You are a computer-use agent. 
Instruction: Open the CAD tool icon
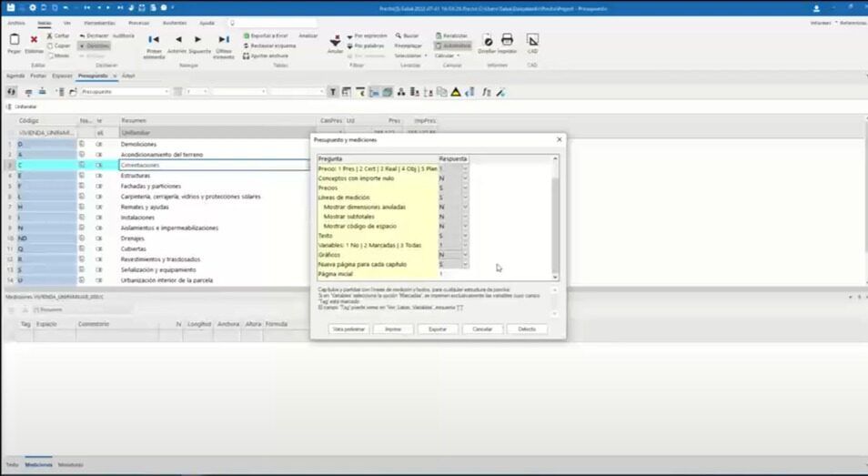pos(532,40)
